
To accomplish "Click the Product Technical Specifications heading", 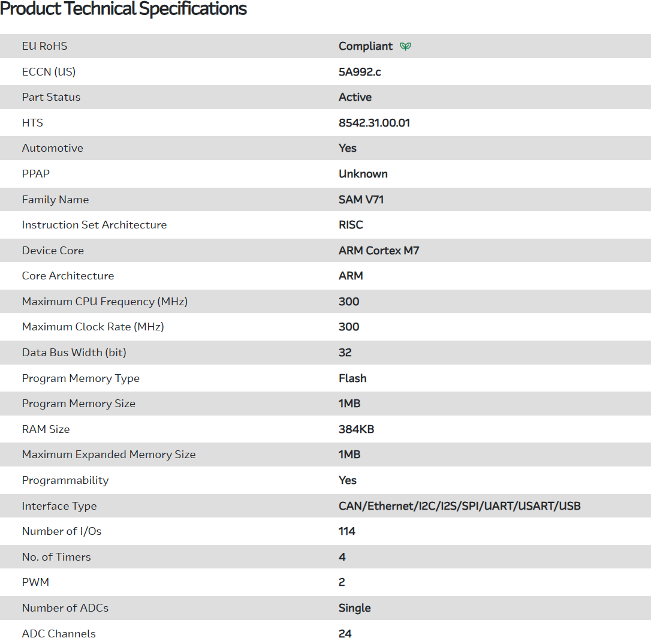I will pyautogui.click(x=123, y=9).
